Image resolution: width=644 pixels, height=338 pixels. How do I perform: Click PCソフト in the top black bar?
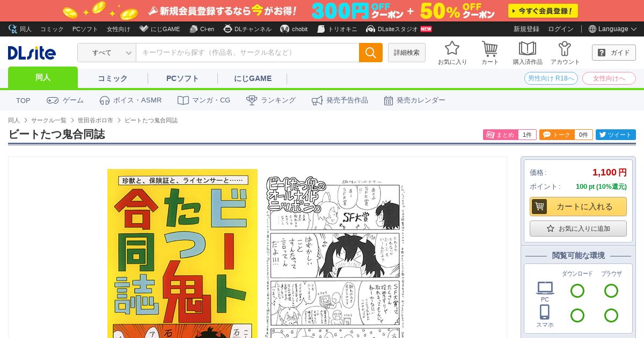85,29
